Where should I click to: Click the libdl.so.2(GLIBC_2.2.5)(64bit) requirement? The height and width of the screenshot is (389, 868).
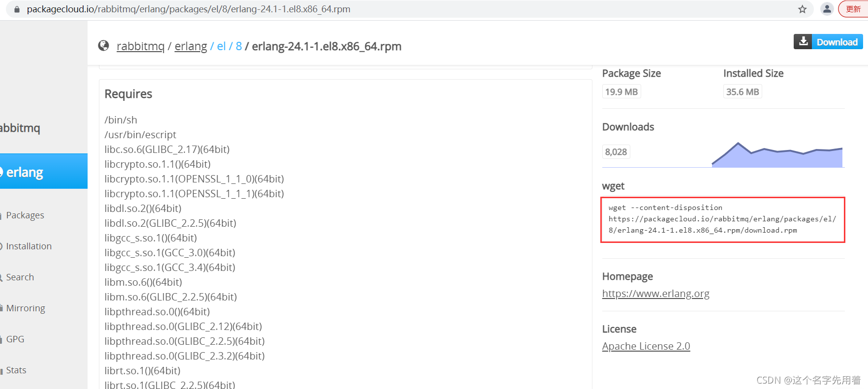(170, 223)
